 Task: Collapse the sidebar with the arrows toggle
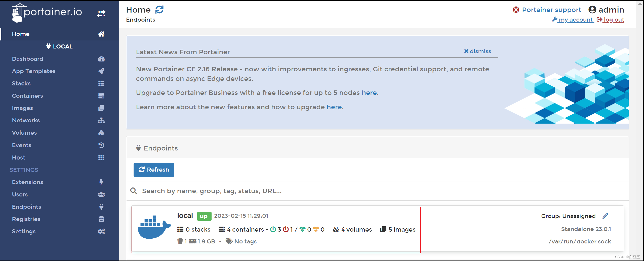(x=101, y=14)
